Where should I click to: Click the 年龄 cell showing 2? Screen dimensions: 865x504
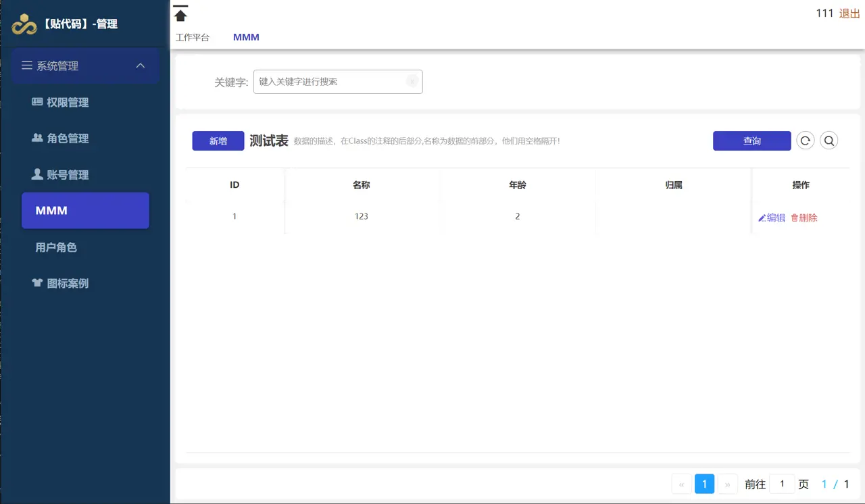tap(518, 217)
